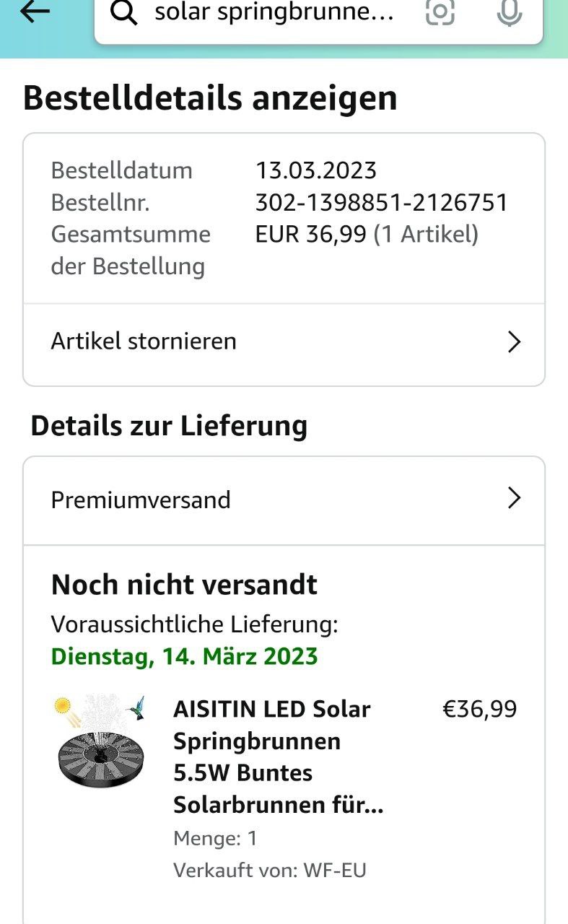The width and height of the screenshot is (568, 924).
Task: Click the seller name WF-EU
Action: [334, 870]
